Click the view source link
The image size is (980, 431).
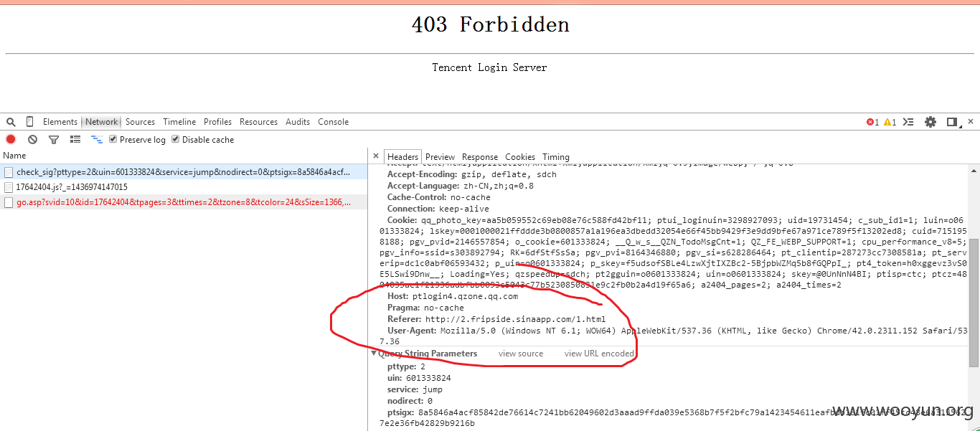(x=521, y=354)
